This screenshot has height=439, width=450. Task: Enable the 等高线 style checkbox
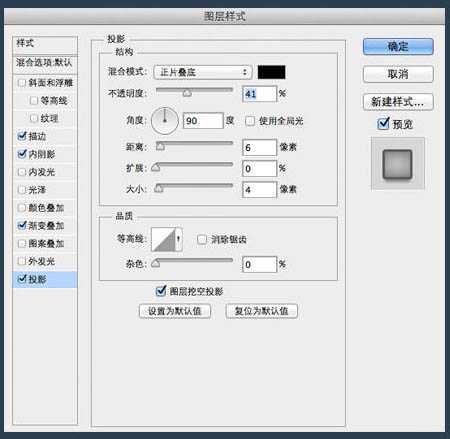[x=34, y=100]
